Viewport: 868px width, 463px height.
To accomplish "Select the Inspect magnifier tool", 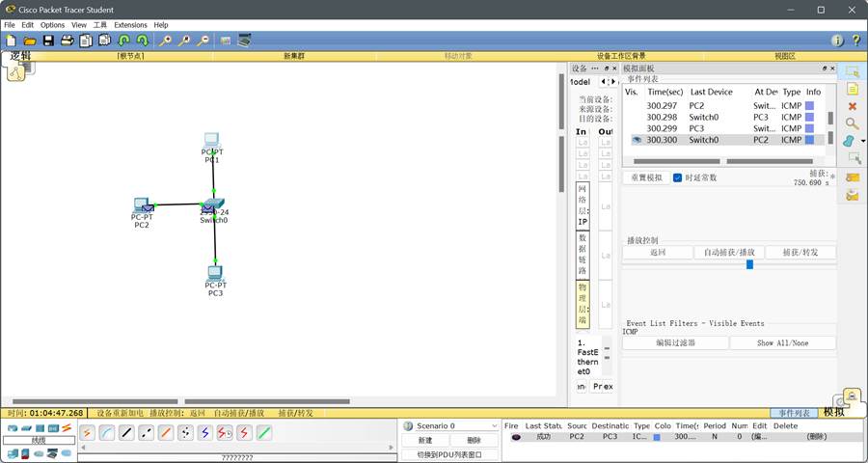I will 853,124.
